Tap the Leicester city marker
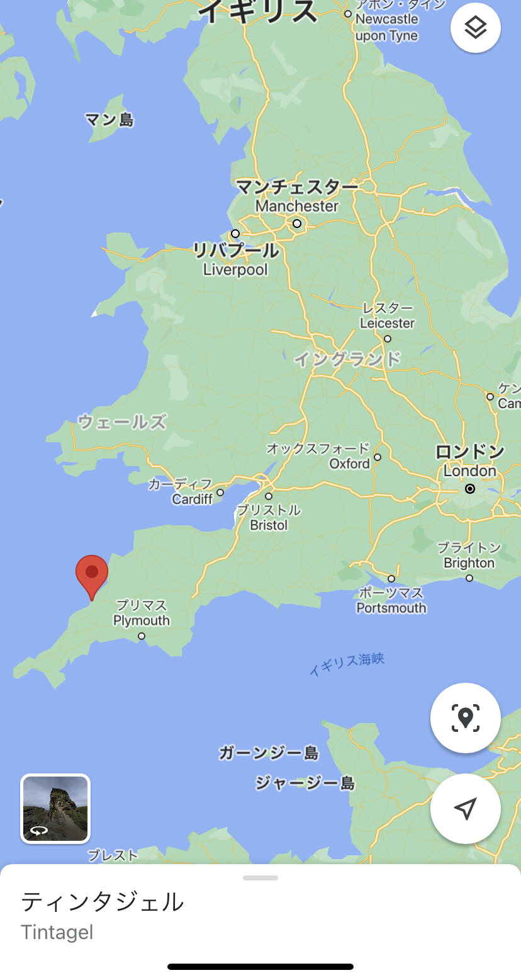521x980 pixels. pyautogui.click(x=388, y=339)
